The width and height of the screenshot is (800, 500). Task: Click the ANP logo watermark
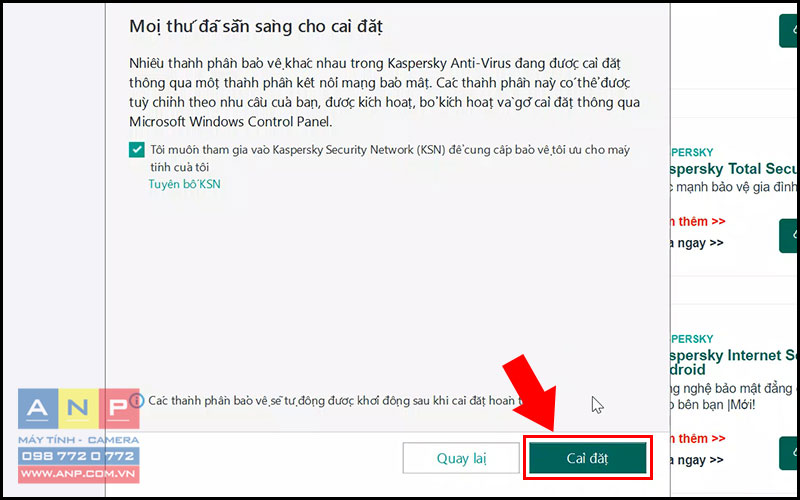pos(79,408)
